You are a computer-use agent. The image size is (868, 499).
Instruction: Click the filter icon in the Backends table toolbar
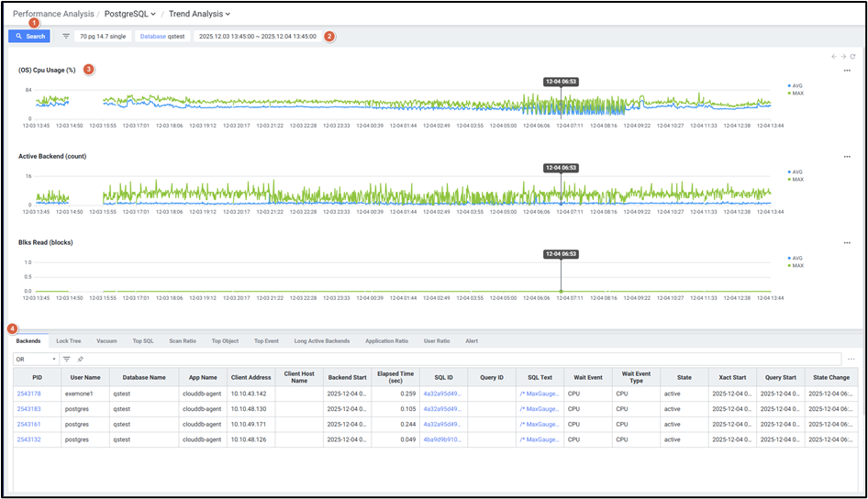click(67, 359)
